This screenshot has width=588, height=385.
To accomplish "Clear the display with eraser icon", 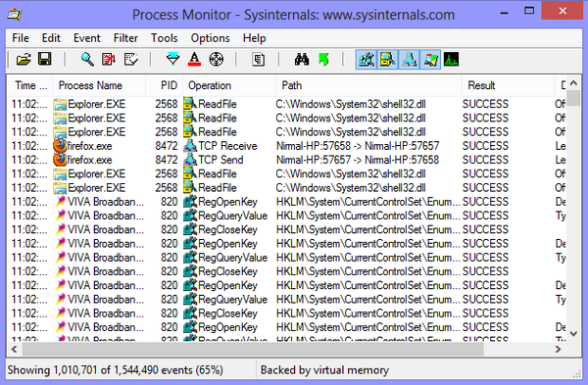I will (x=130, y=59).
